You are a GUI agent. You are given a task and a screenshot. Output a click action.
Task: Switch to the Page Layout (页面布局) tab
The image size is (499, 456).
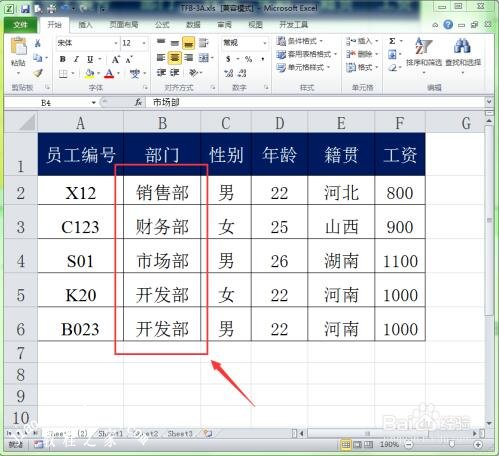(124, 24)
